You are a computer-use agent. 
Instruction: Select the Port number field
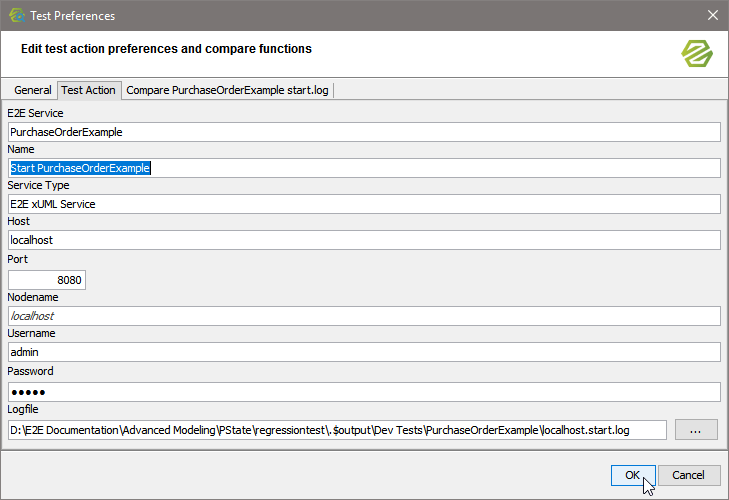pos(46,280)
